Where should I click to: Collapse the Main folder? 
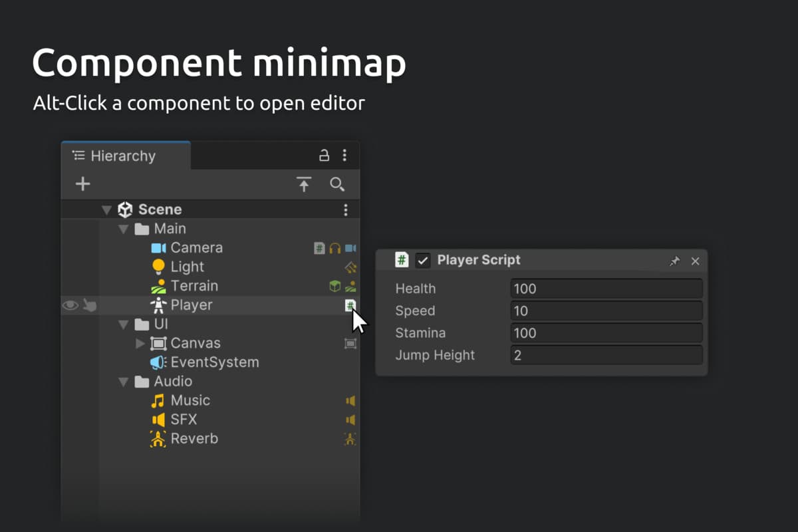pos(123,229)
